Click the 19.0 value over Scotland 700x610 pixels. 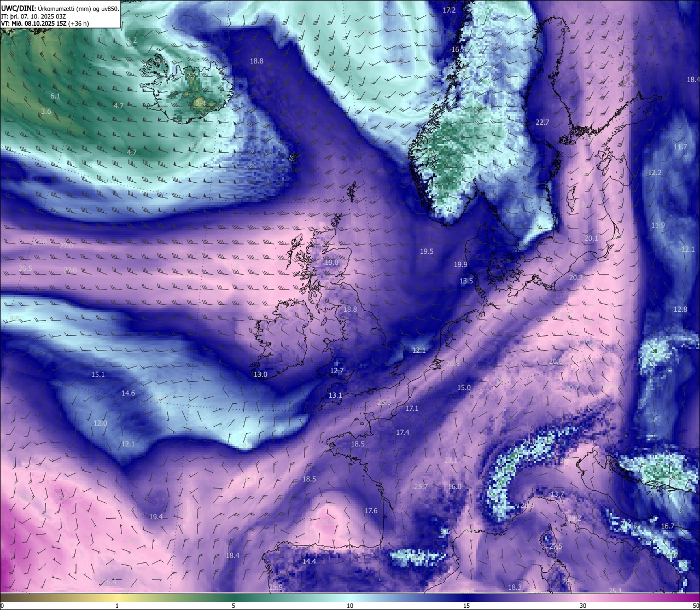pos(331,263)
